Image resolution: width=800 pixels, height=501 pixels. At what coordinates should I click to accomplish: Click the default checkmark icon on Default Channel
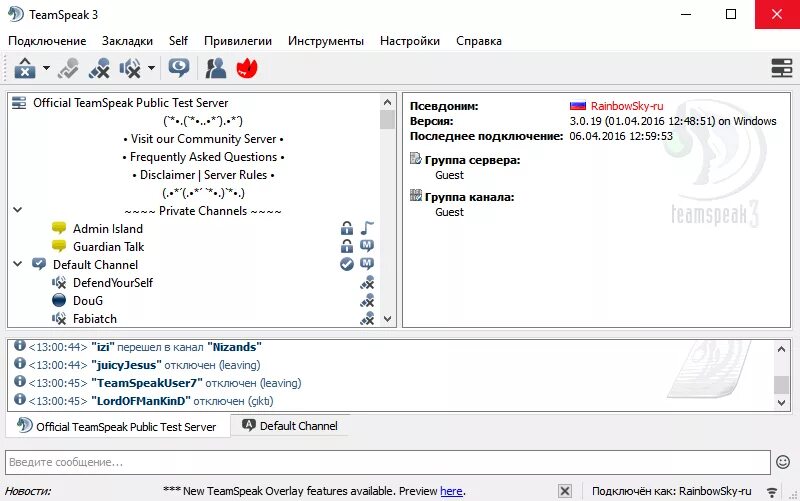pos(347,264)
